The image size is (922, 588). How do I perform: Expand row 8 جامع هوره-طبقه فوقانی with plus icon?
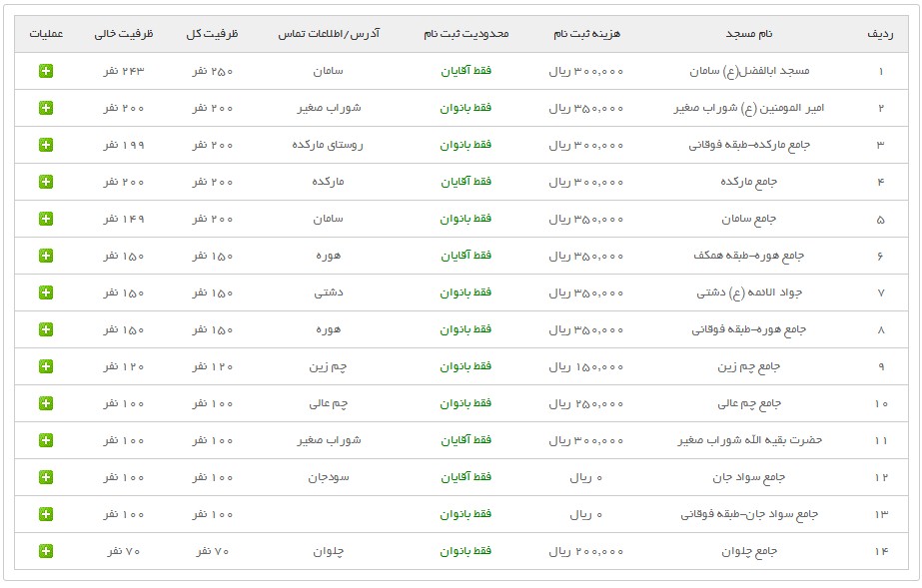[x=46, y=329]
